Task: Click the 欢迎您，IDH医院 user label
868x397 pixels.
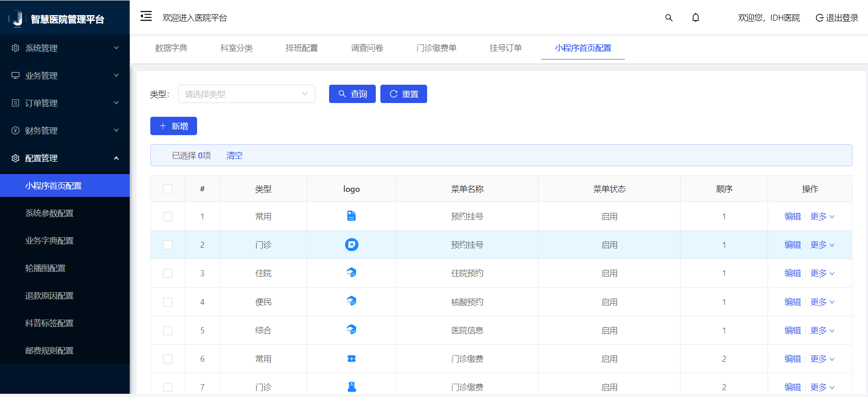Action: click(769, 18)
